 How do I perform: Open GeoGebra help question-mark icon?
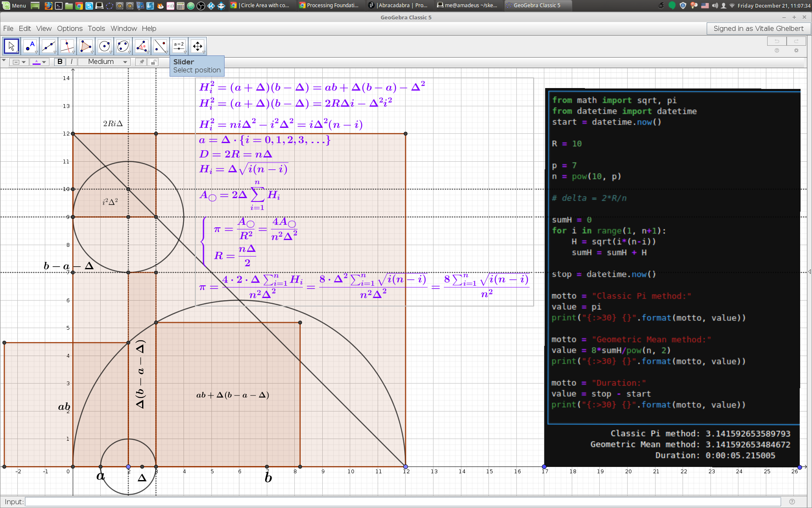pyautogui.click(x=777, y=50)
